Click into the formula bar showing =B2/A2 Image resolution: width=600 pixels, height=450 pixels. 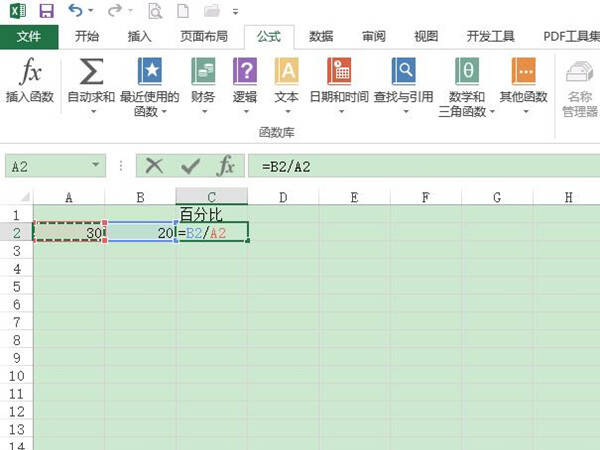coord(424,166)
